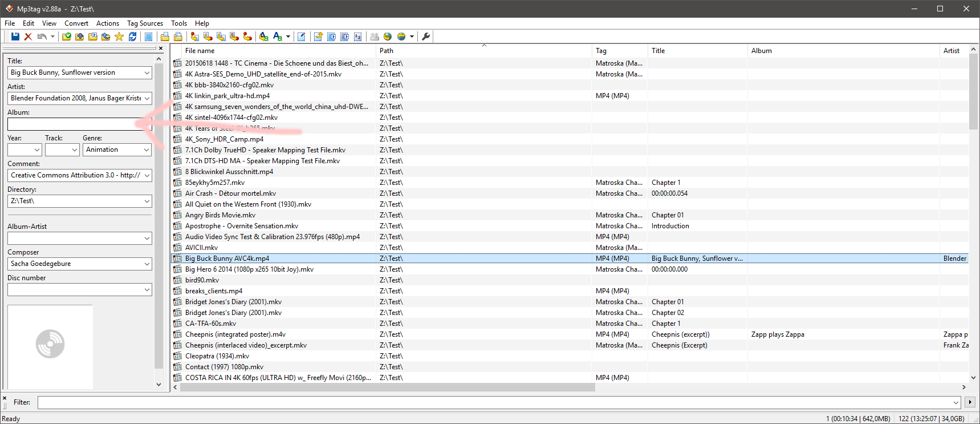The height and width of the screenshot is (424, 980).
Task: Close the Filter bar with its X
Action: pos(5,398)
